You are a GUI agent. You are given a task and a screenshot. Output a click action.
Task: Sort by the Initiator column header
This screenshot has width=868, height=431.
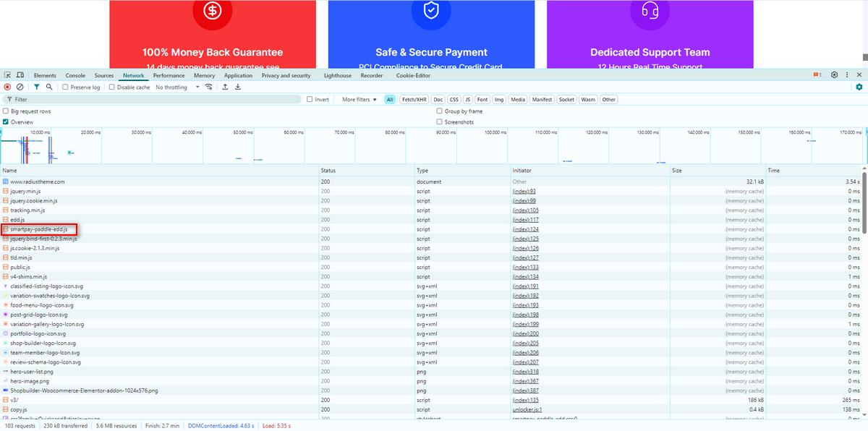[x=590, y=171]
